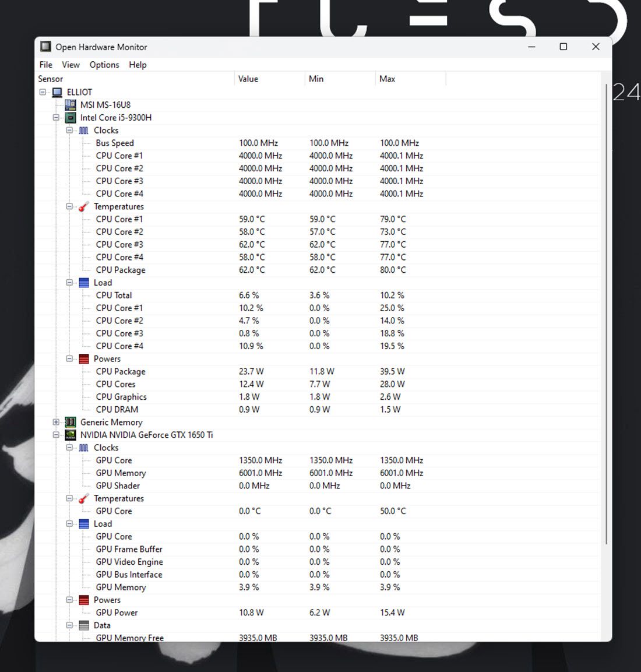Click the Min column header

[x=340, y=79]
